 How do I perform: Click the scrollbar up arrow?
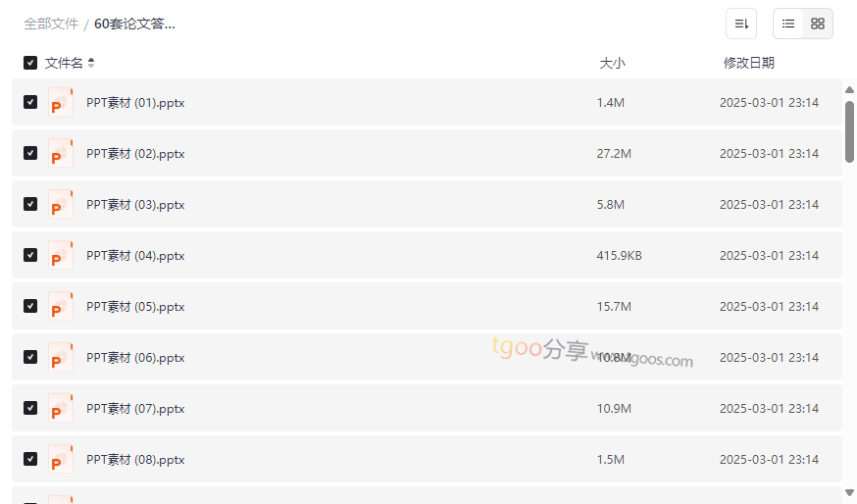[849, 90]
